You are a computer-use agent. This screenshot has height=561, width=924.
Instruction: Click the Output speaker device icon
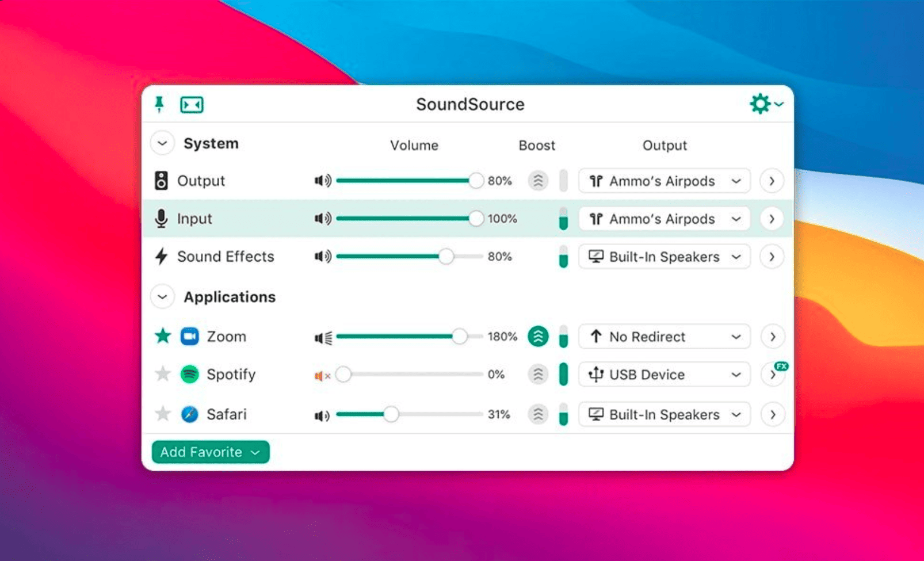click(161, 181)
